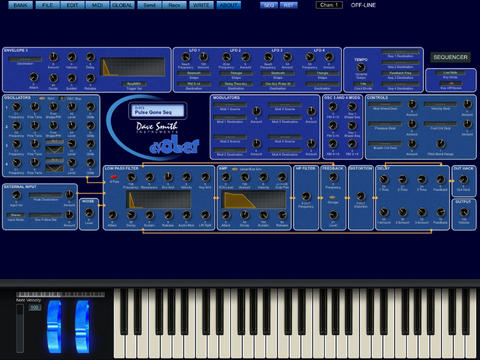480x360 pixels.
Task: Turn the Noise Level knob
Action: (x=89, y=212)
